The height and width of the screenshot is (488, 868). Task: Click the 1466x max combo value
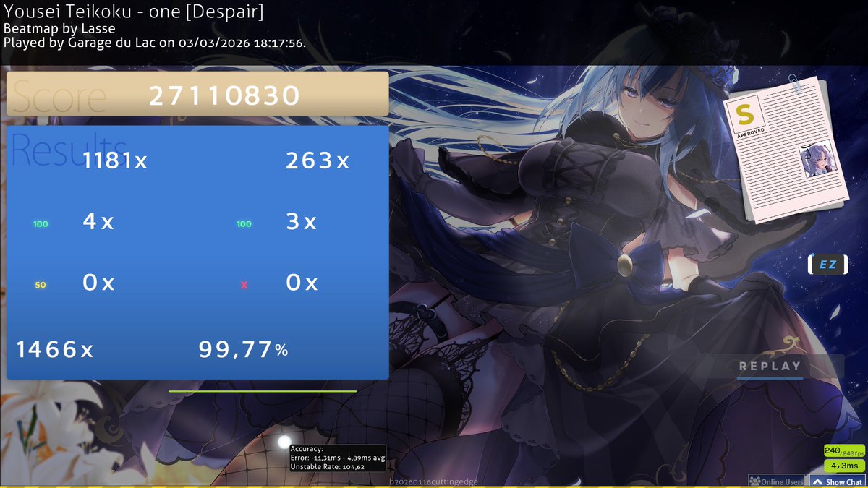[x=55, y=350]
